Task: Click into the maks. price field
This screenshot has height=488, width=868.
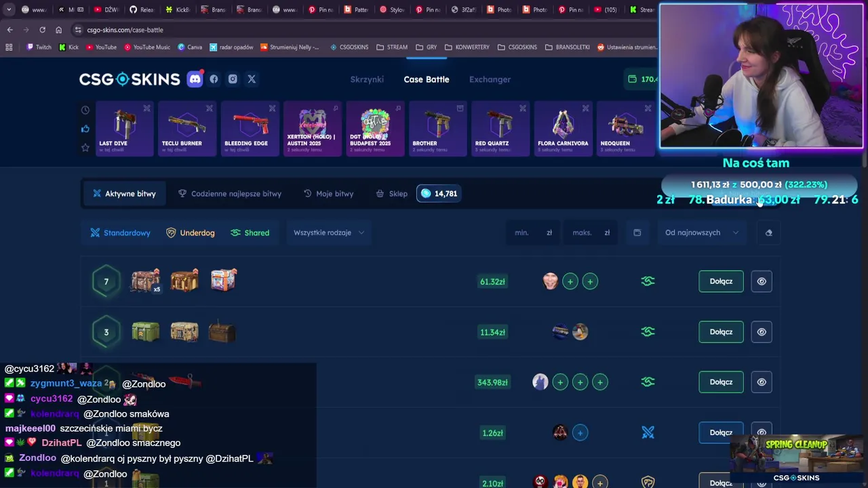Action: pyautogui.click(x=591, y=232)
